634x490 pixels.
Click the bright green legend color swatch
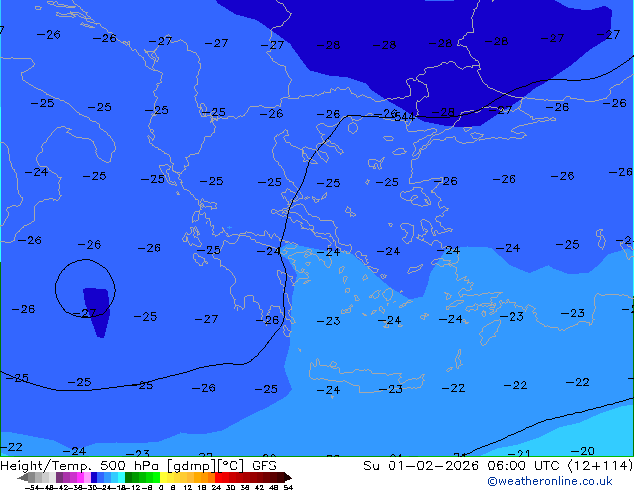pos(156,477)
